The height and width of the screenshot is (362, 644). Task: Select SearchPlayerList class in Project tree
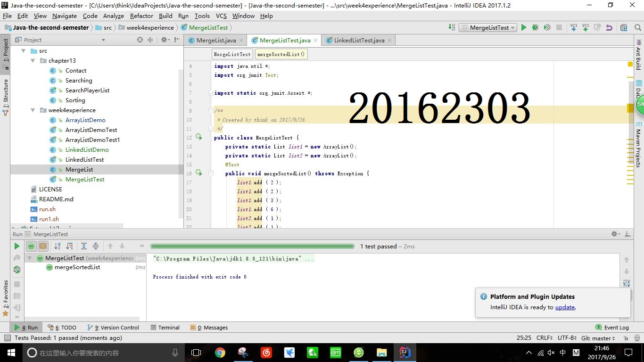point(87,90)
